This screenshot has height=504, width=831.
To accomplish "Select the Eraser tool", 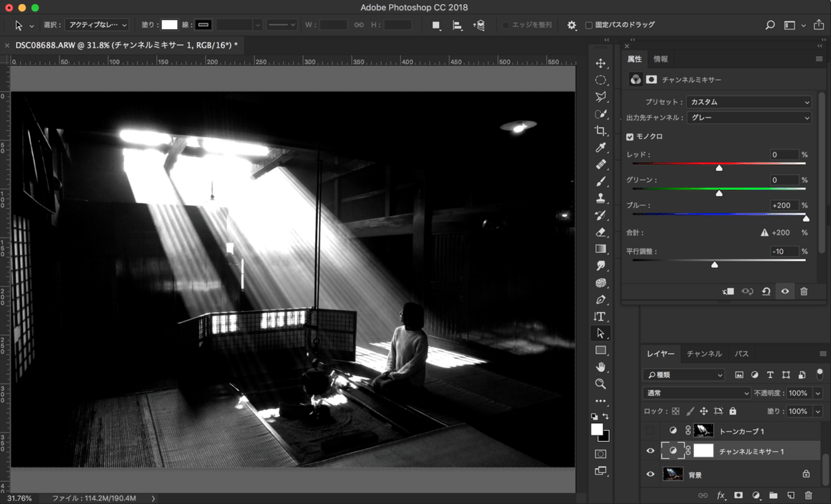I will [600, 232].
